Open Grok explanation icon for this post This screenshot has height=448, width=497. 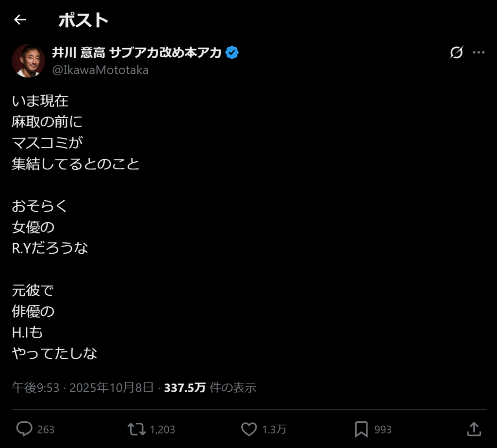[x=456, y=52]
